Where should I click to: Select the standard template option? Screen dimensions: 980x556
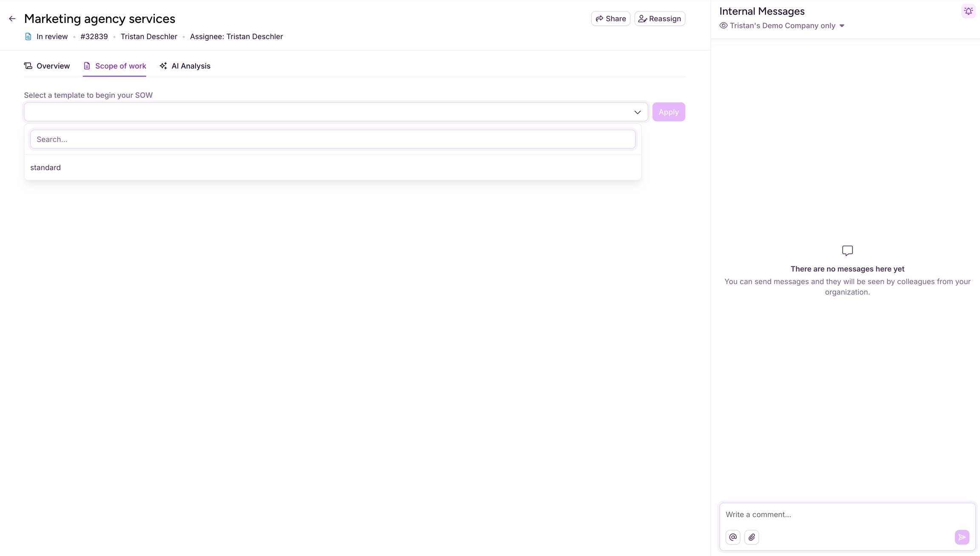pyautogui.click(x=46, y=167)
